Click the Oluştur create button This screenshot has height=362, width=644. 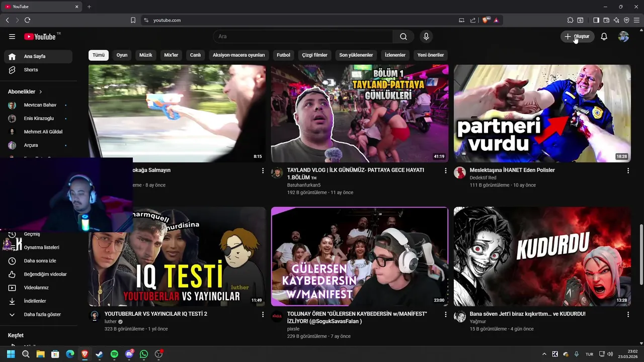tap(578, 36)
